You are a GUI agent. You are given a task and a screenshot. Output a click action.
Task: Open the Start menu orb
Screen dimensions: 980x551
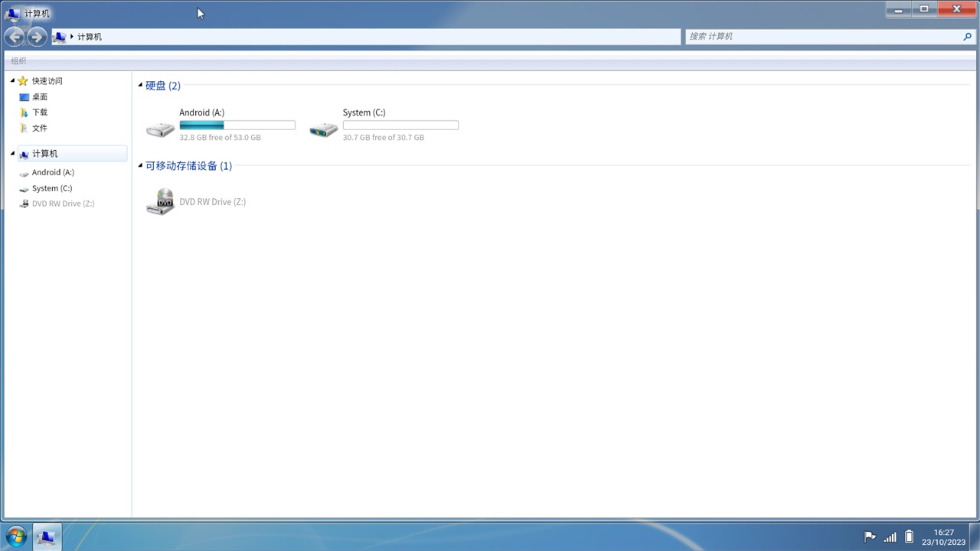click(16, 536)
